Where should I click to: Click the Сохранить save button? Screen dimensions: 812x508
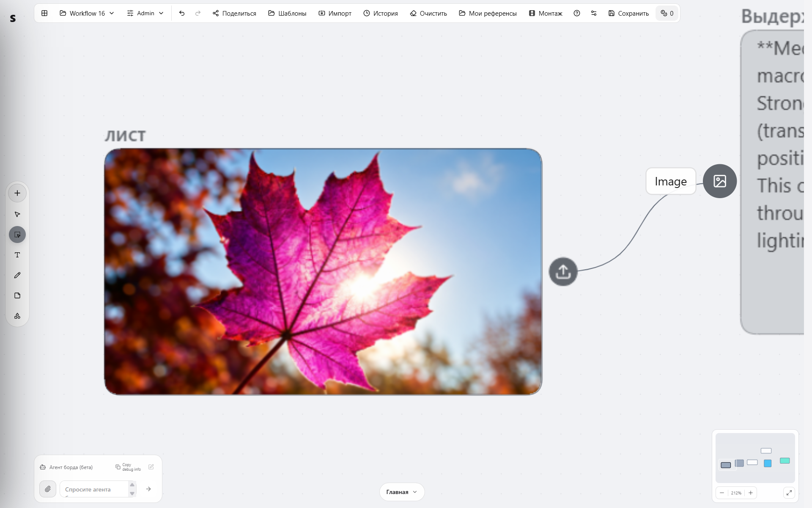click(628, 13)
